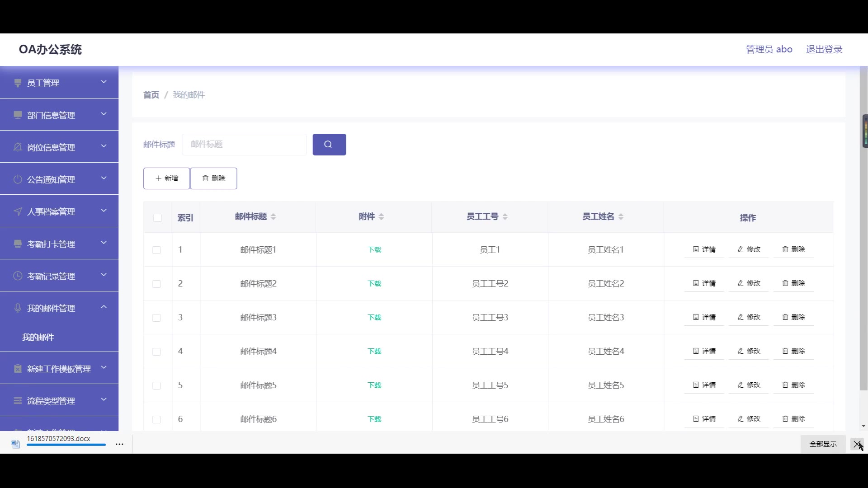The height and width of the screenshot is (488, 868).
Task: Tick the select-all checkbox in table header
Action: point(157,218)
